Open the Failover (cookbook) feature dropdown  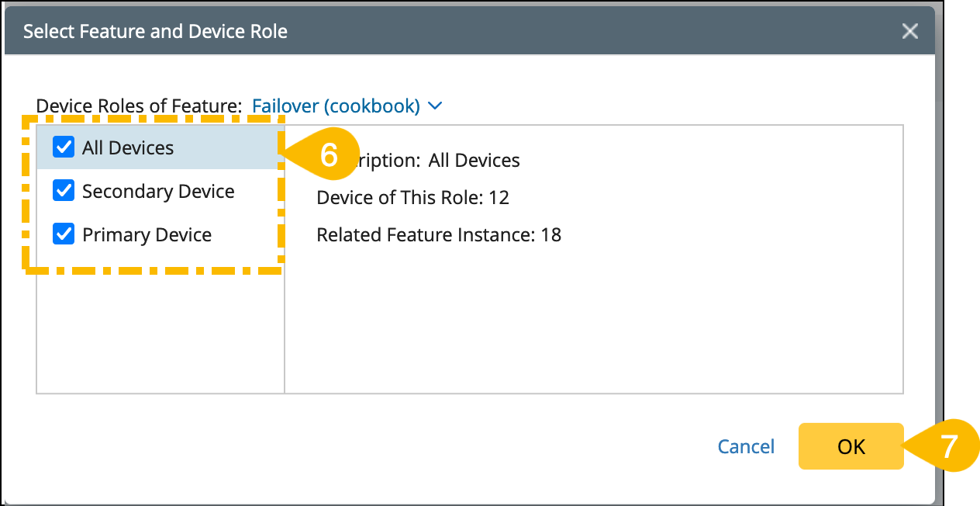point(336,106)
